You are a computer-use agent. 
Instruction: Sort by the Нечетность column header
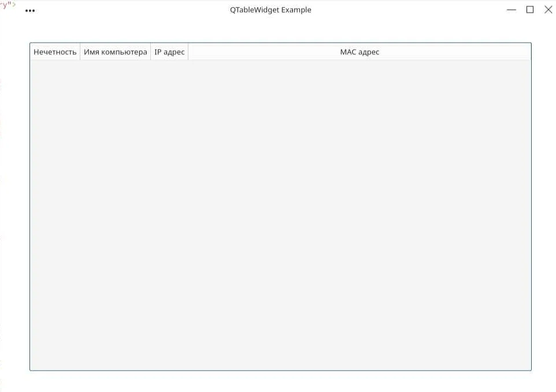click(55, 52)
